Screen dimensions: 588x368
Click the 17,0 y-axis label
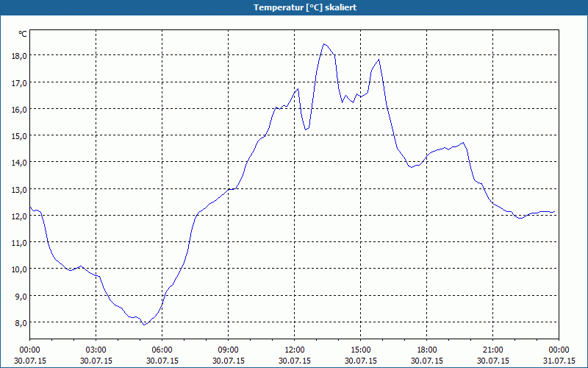(20, 82)
